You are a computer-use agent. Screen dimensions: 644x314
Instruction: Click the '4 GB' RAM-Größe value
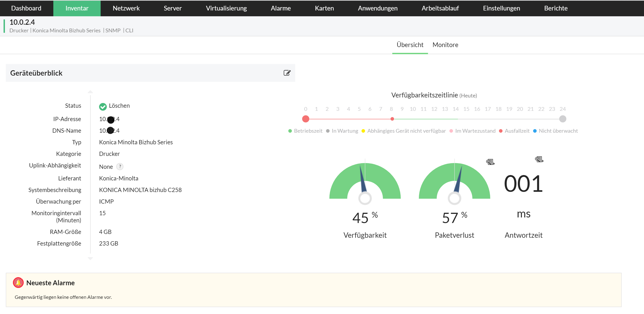click(105, 232)
